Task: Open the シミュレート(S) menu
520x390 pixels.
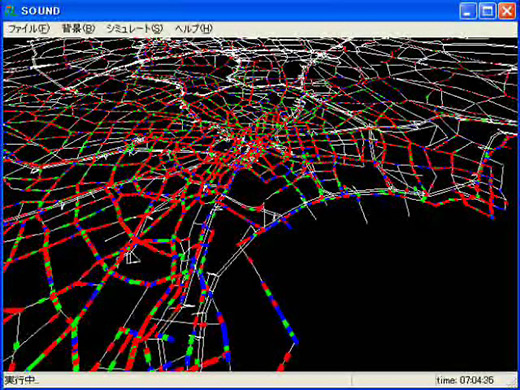Action: tap(134, 29)
